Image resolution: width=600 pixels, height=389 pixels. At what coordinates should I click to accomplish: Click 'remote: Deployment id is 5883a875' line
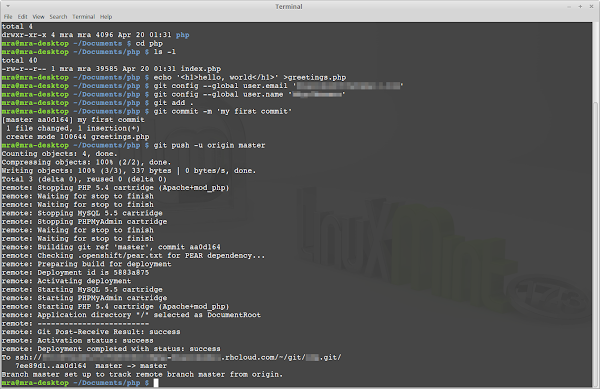[75, 272]
